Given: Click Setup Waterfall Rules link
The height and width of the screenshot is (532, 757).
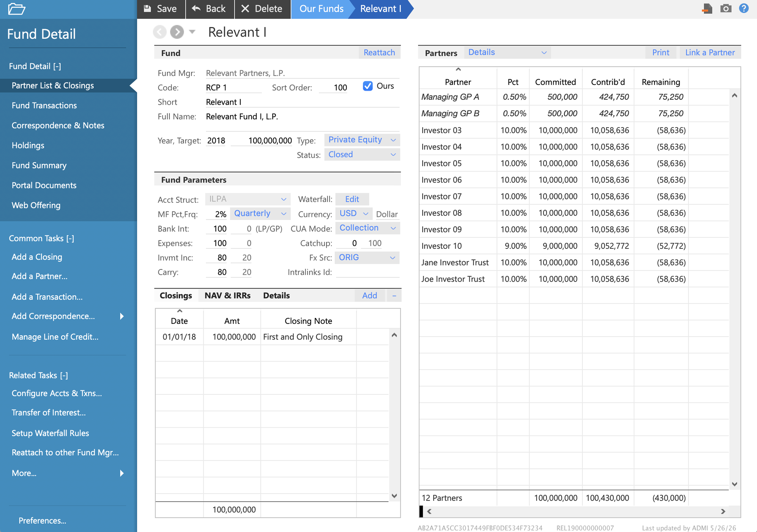Looking at the screenshot, I should [x=50, y=433].
